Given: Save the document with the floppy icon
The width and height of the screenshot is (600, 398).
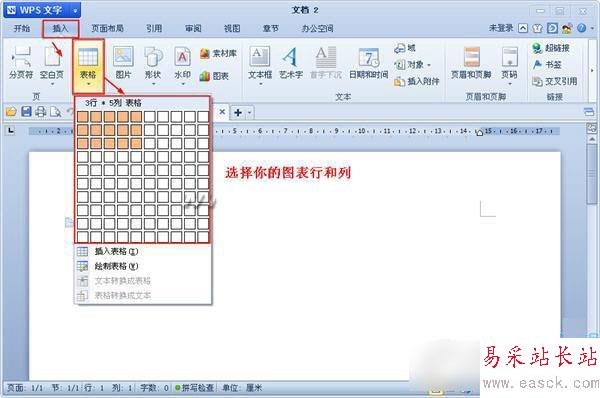Looking at the screenshot, I should coord(26,112).
